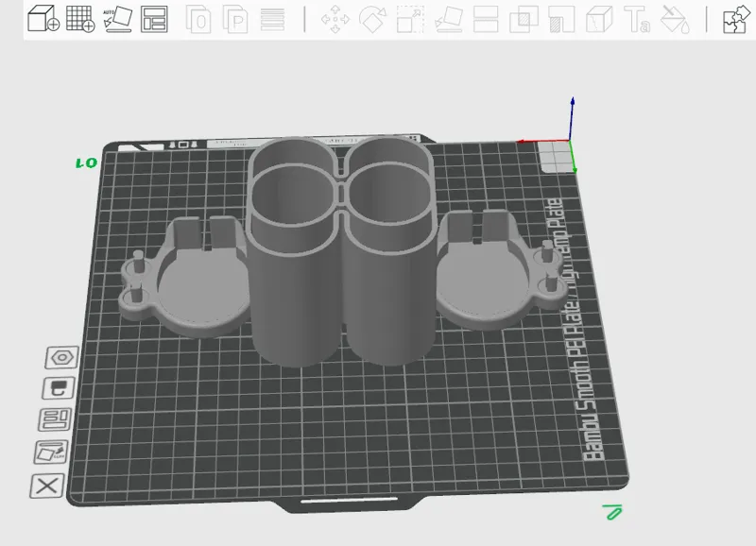Select the Support painting tool

click(561, 20)
